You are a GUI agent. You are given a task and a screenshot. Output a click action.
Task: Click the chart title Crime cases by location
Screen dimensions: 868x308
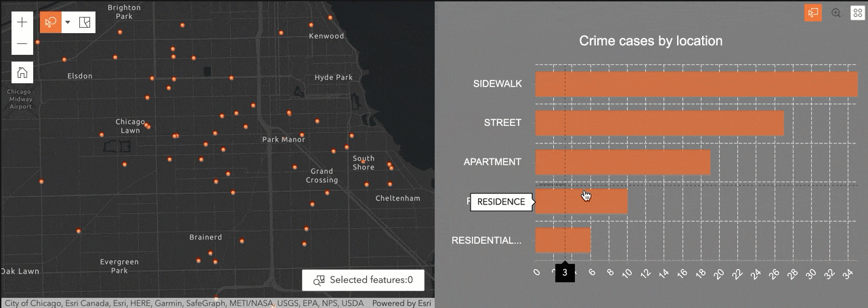pos(651,41)
